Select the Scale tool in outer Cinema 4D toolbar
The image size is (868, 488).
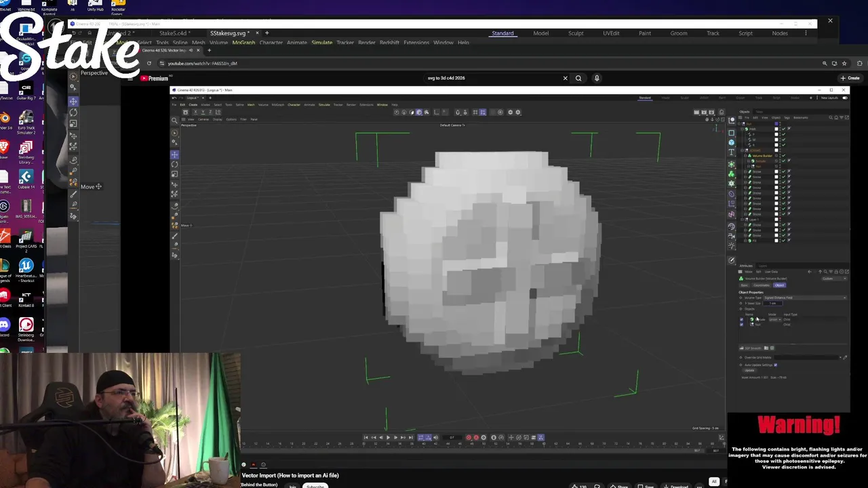click(x=73, y=123)
